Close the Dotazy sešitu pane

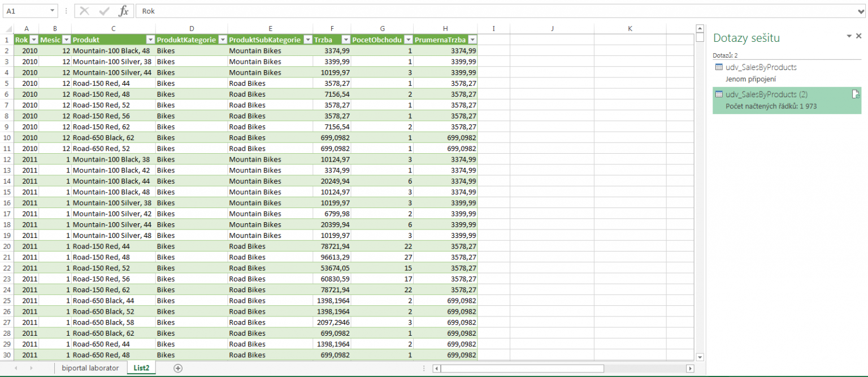click(859, 36)
